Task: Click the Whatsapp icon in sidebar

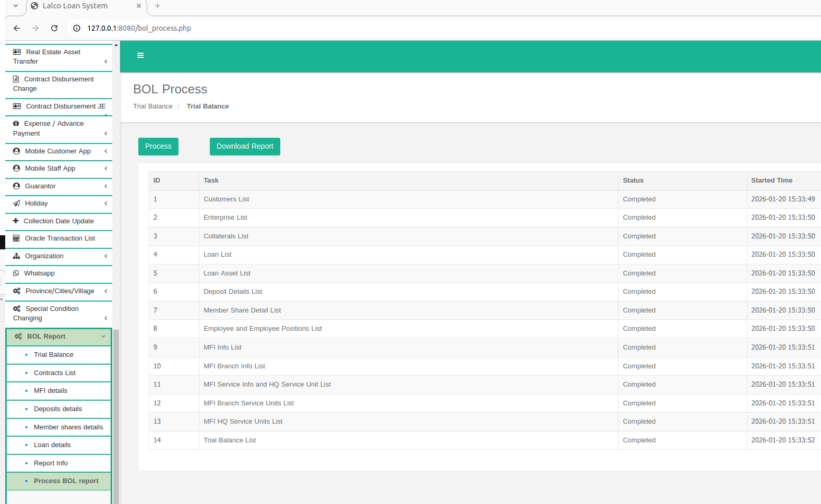Action: pos(16,273)
